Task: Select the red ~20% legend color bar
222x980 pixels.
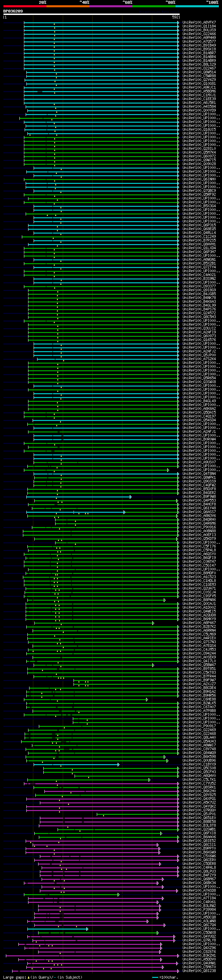Action: pos(25,7)
